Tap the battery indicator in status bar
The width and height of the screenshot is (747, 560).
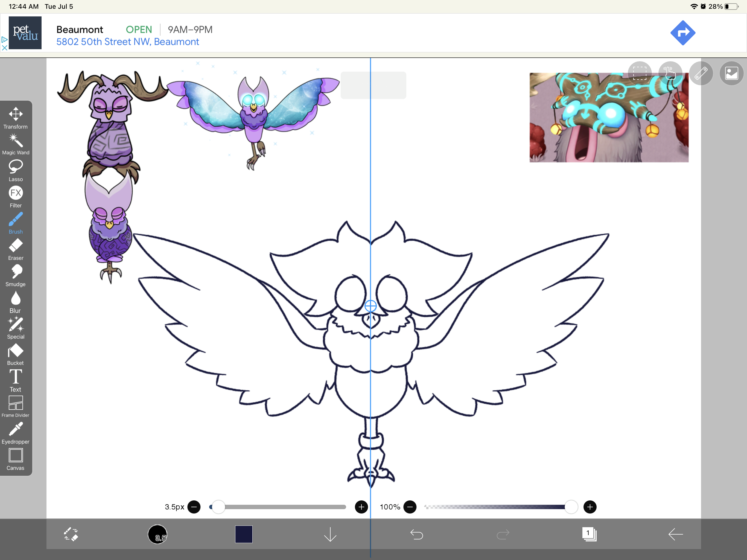pos(731,6)
